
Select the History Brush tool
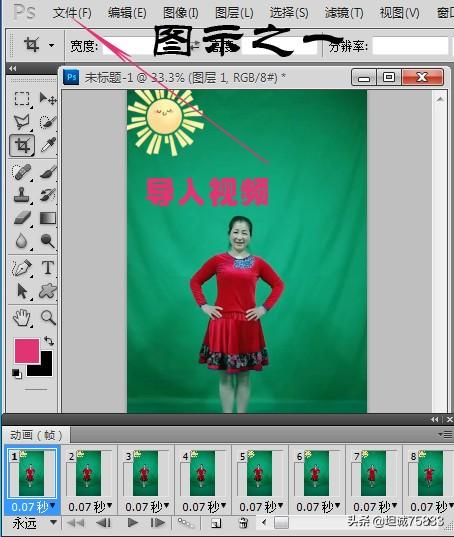coord(48,195)
